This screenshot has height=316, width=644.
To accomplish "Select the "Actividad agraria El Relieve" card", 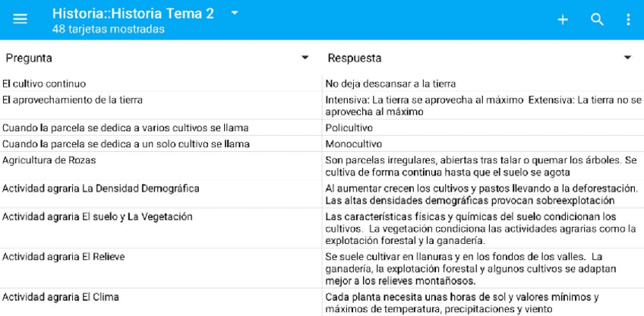I will 64,257.
